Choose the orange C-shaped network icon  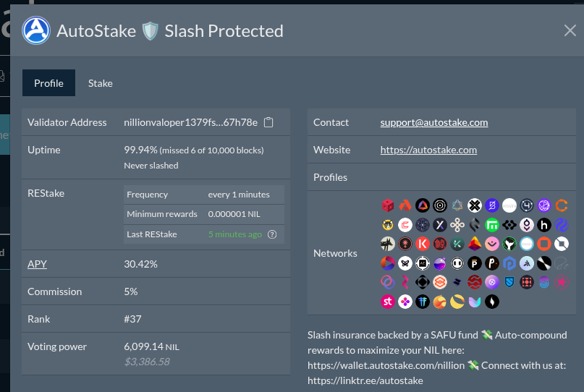click(562, 205)
